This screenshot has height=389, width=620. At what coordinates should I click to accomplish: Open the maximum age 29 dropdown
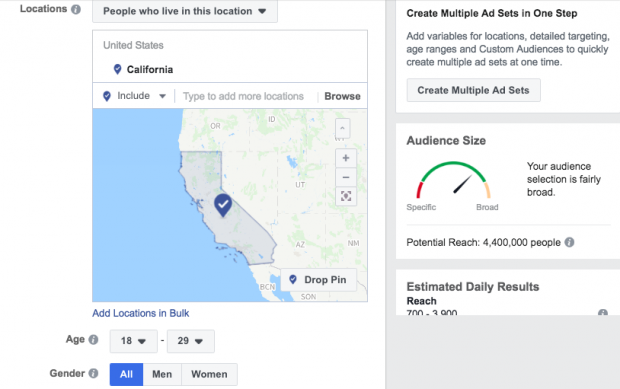coord(191,341)
